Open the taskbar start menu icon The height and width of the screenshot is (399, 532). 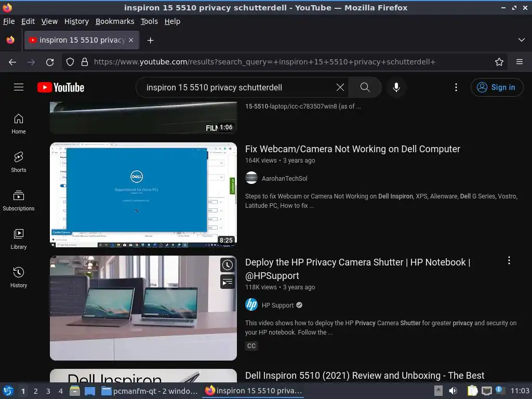(x=8, y=391)
